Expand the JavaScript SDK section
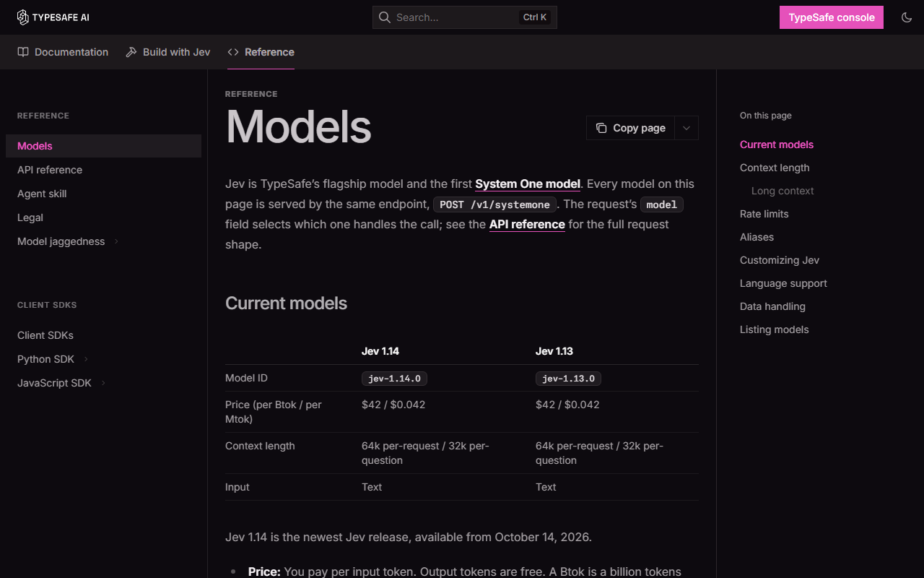The height and width of the screenshot is (578, 924). (104, 383)
